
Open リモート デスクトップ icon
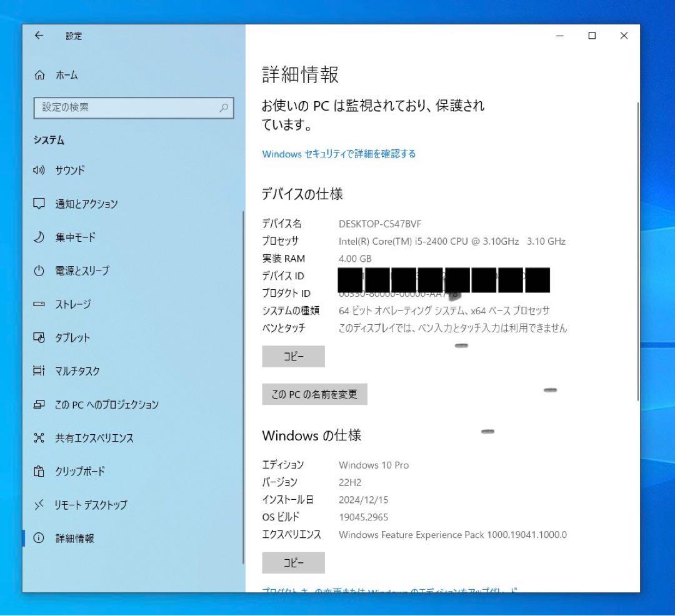pyautogui.click(x=39, y=505)
